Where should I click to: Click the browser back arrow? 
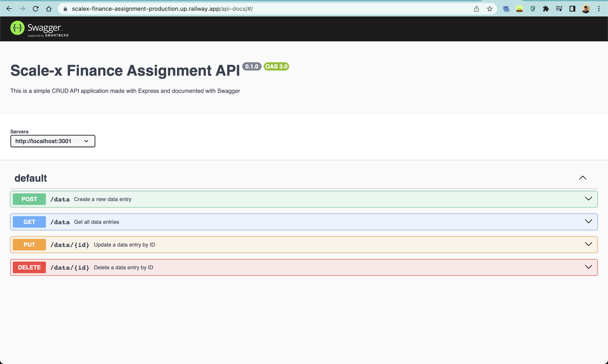[9, 9]
